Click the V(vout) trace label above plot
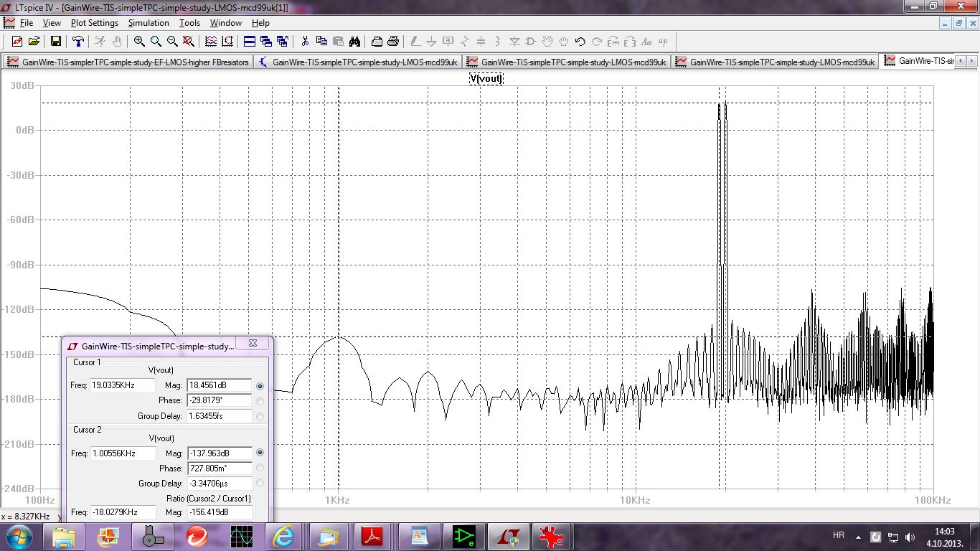 (x=486, y=79)
